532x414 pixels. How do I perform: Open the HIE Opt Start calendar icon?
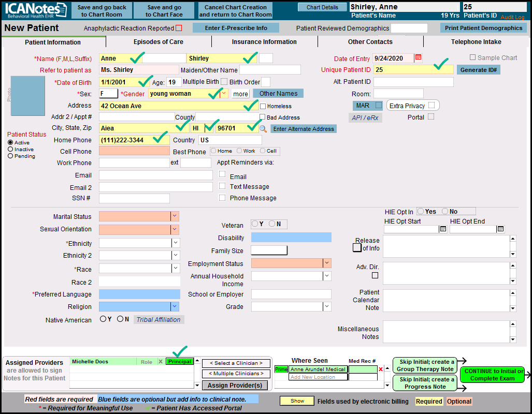[x=443, y=229]
